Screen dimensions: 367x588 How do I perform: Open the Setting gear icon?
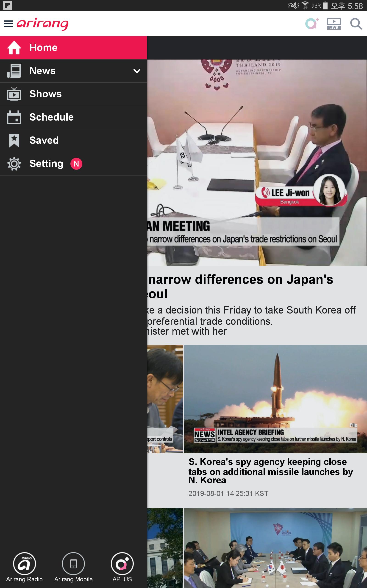click(14, 164)
